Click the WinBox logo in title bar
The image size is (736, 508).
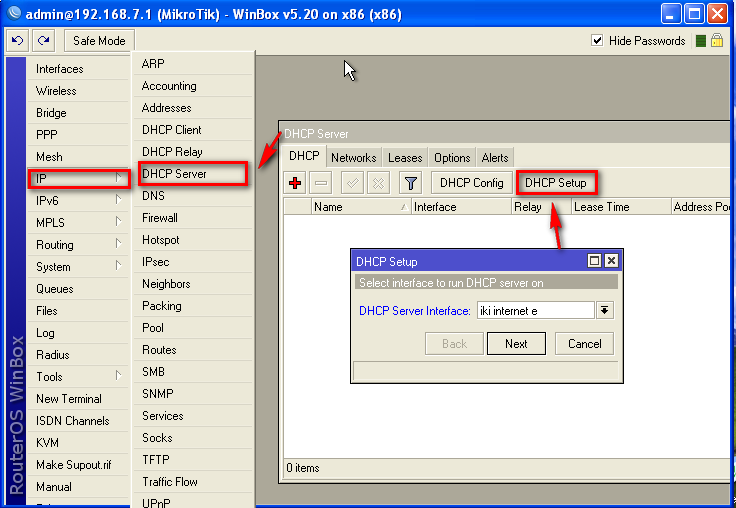pos(15,13)
